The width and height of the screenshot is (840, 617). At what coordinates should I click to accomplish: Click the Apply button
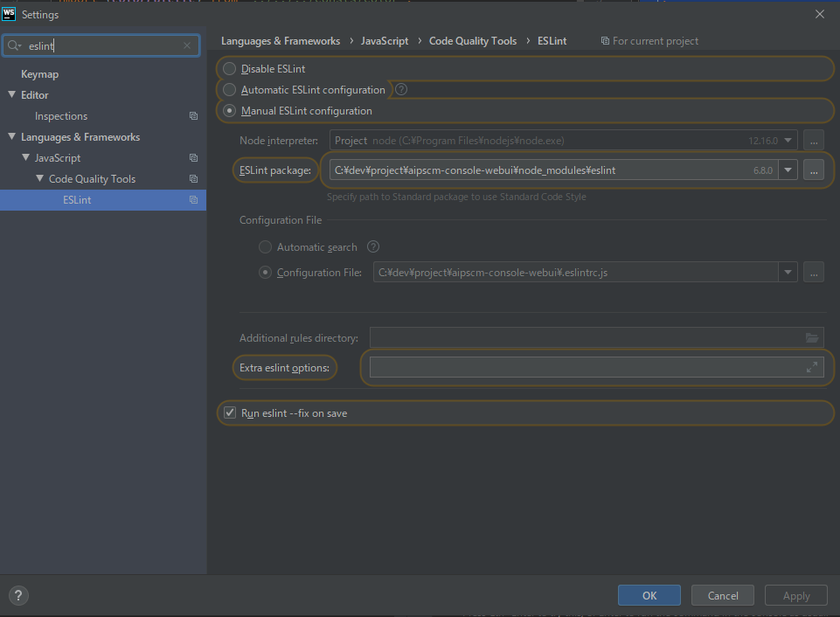tap(796, 595)
